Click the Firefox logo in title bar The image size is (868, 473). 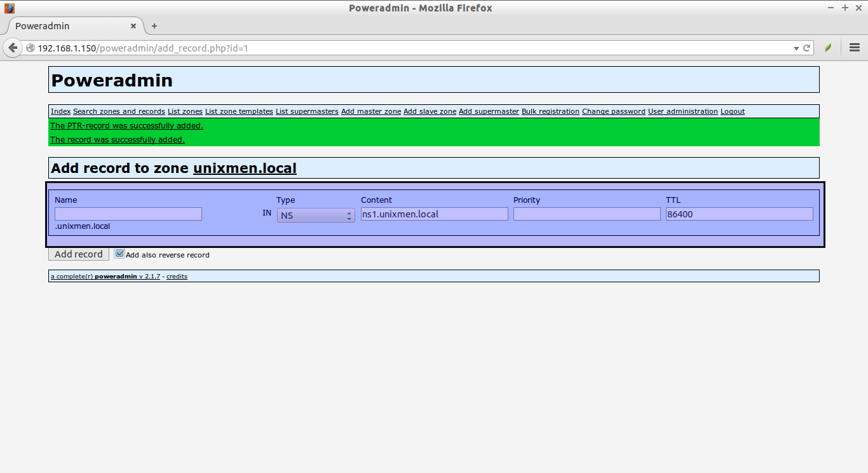point(10,8)
